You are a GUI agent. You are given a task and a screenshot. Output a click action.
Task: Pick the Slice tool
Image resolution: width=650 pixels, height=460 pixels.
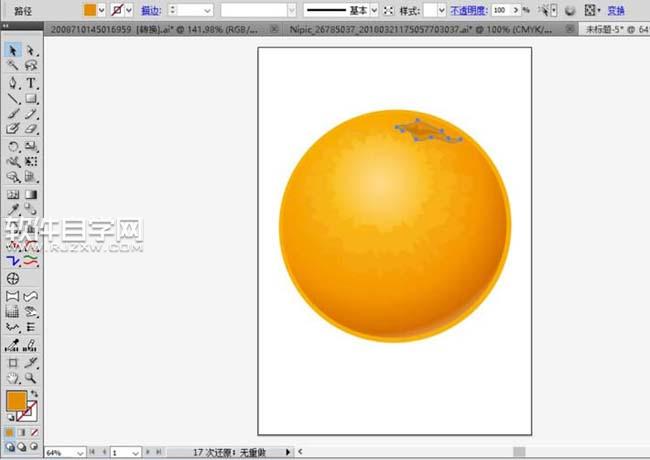[31, 363]
